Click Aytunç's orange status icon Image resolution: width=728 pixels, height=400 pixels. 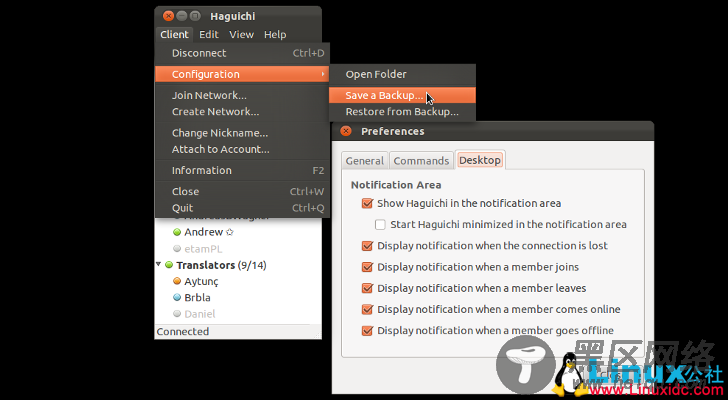pyautogui.click(x=176, y=281)
